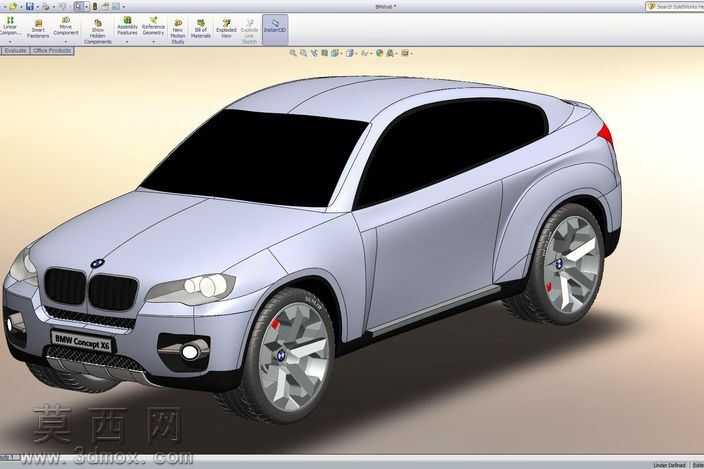This screenshot has width=704, height=469.
Task: Open the View Settings icon
Action: [x=405, y=53]
